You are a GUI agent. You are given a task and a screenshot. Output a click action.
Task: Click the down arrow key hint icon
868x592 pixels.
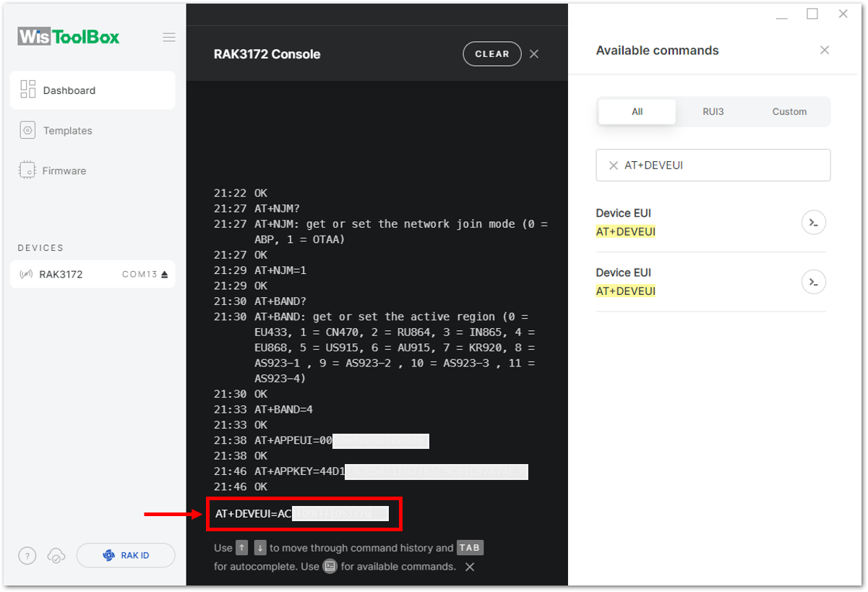[x=260, y=548]
